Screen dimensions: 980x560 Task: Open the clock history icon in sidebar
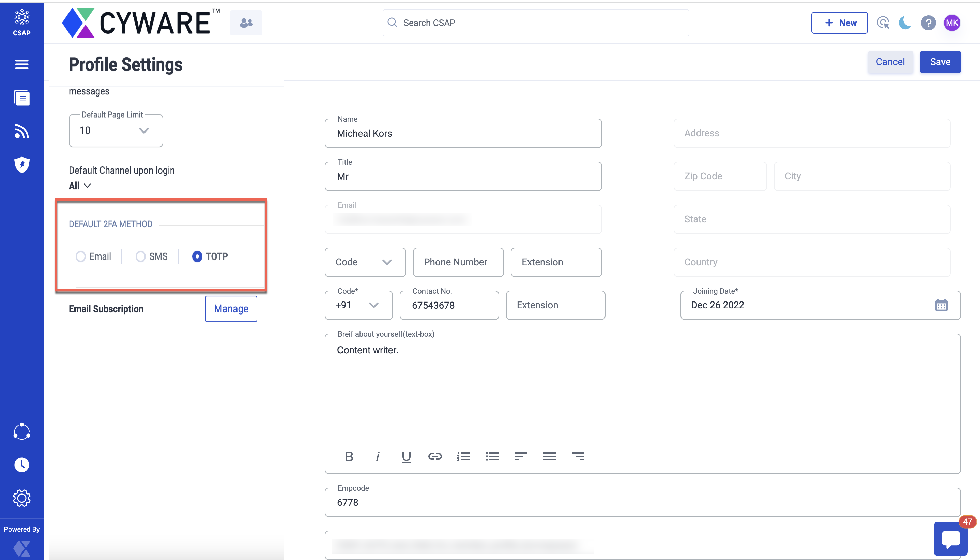(x=21, y=465)
